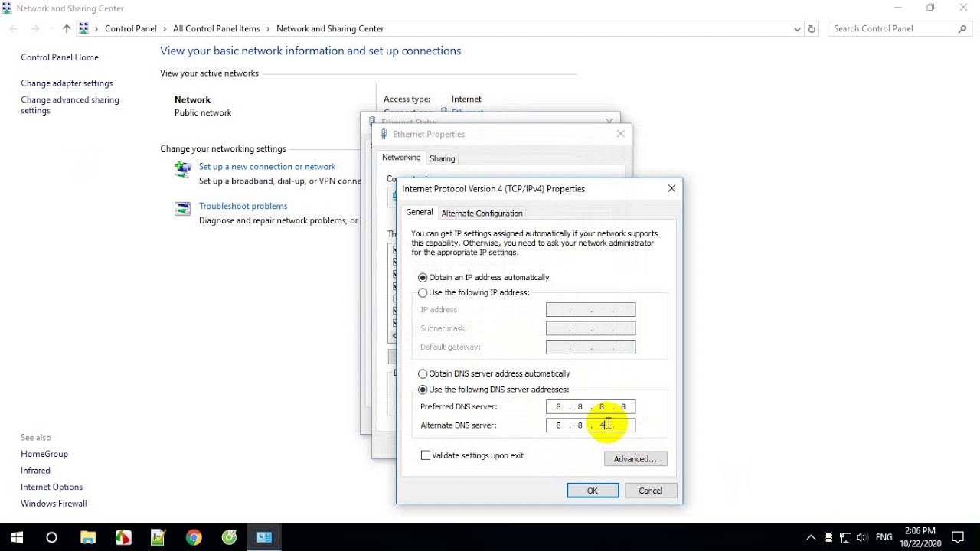Open Cortana search circle on taskbar
The height and width of the screenshot is (551, 980).
(51, 537)
